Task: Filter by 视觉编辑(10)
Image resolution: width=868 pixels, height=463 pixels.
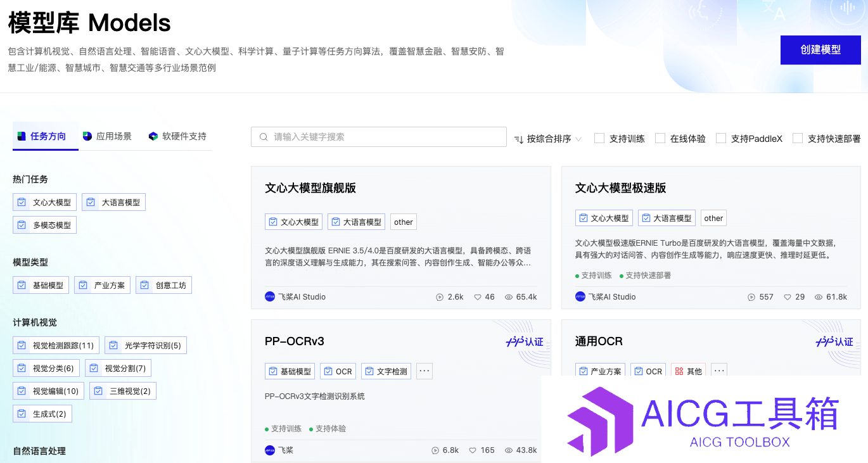Action: click(x=48, y=391)
